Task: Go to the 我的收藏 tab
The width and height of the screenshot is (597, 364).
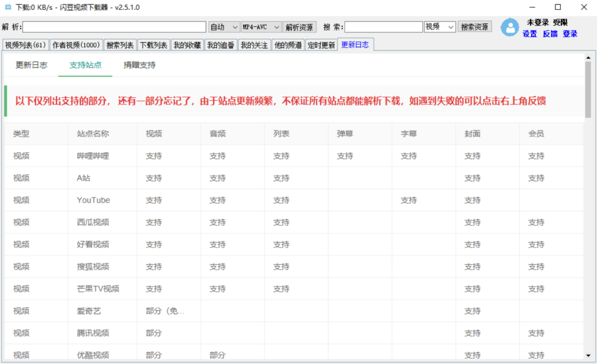Action: click(187, 45)
